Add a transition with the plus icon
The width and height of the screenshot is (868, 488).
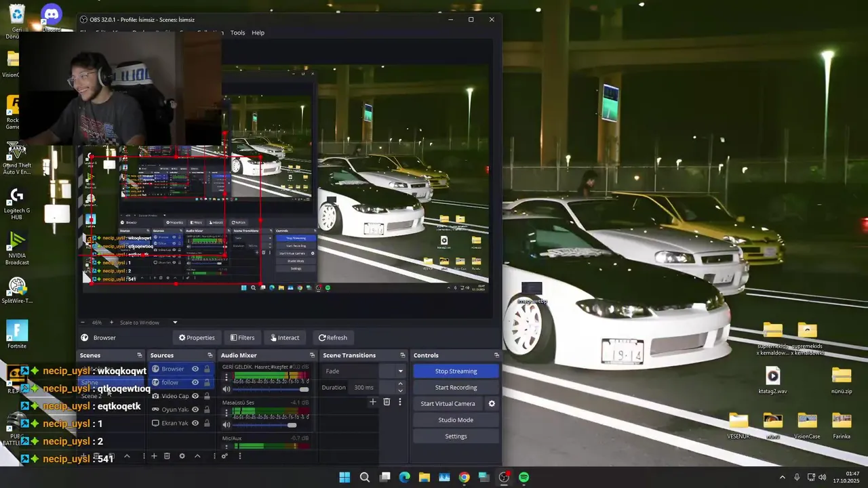pos(372,402)
